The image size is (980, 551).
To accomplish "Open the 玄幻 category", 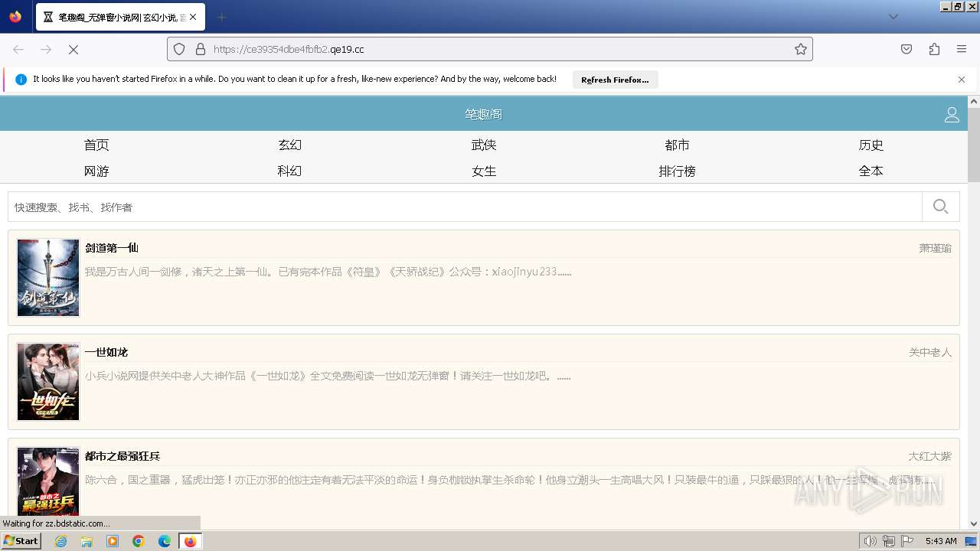I will tap(290, 145).
